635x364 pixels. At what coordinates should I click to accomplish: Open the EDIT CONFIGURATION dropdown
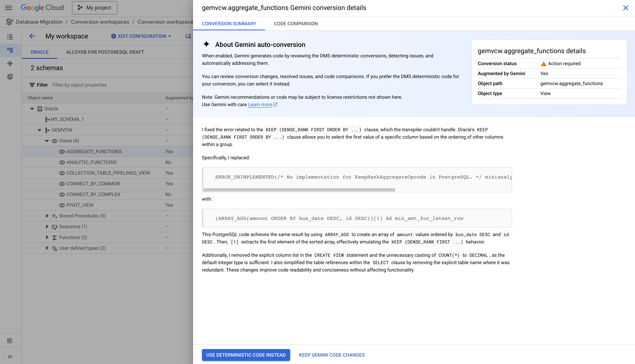pyautogui.click(x=141, y=36)
